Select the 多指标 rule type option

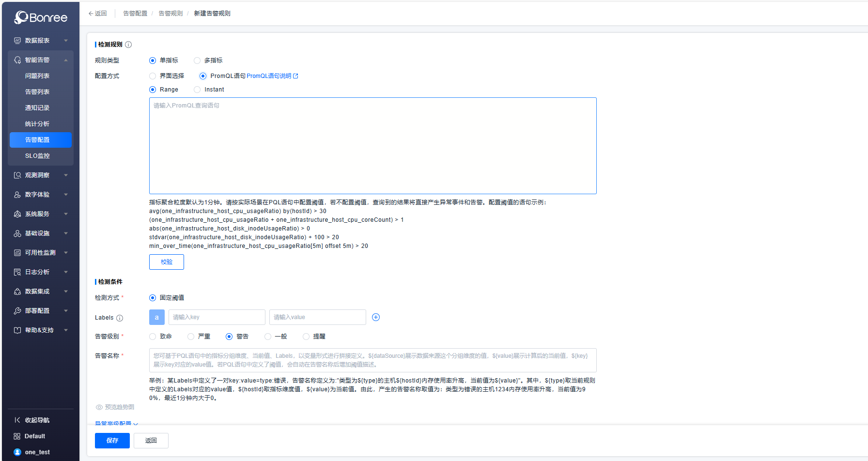point(197,60)
